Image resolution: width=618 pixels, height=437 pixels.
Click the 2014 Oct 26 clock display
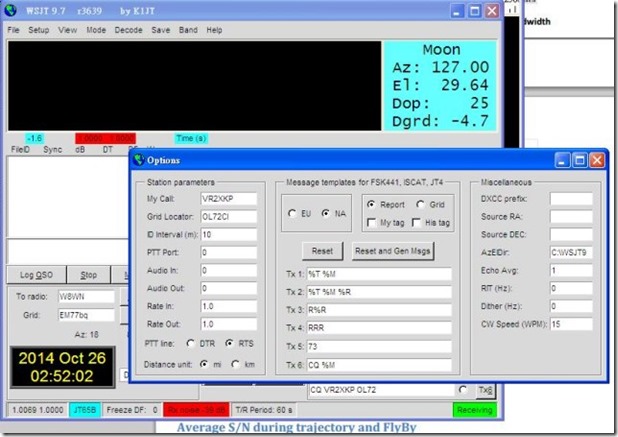coord(62,367)
